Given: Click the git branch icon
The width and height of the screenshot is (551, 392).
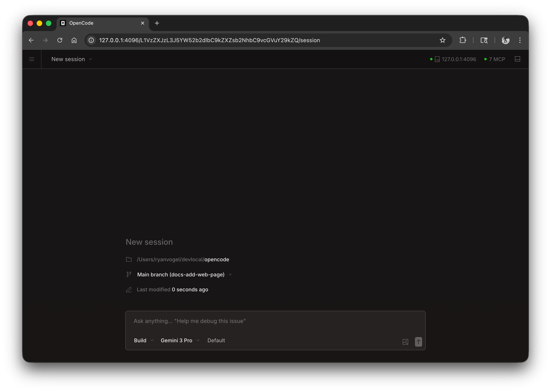Looking at the screenshot, I should tap(129, 274).
